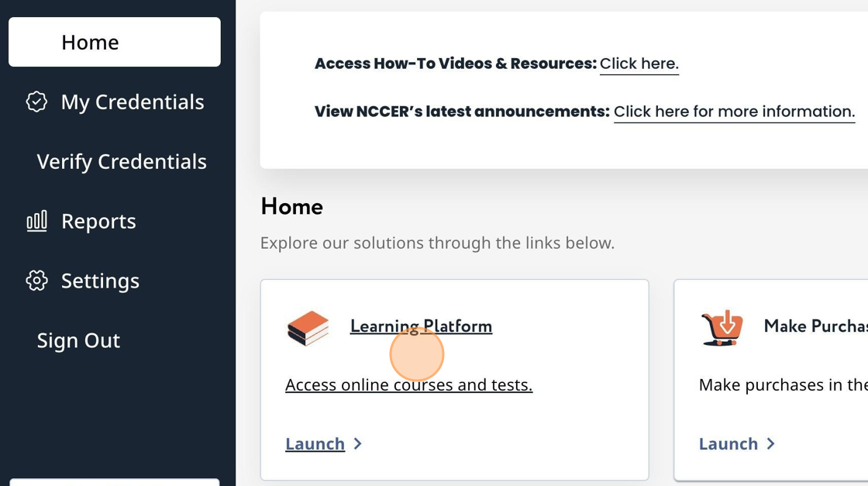The width and height of the screenshot is (868, 486).
Task: Click the My Credentials badge icon
Action: tap(36, 102)
